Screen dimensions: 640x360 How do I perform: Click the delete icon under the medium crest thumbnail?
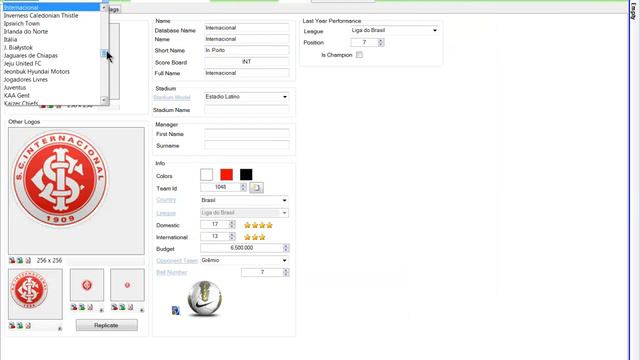click(28, 326)
